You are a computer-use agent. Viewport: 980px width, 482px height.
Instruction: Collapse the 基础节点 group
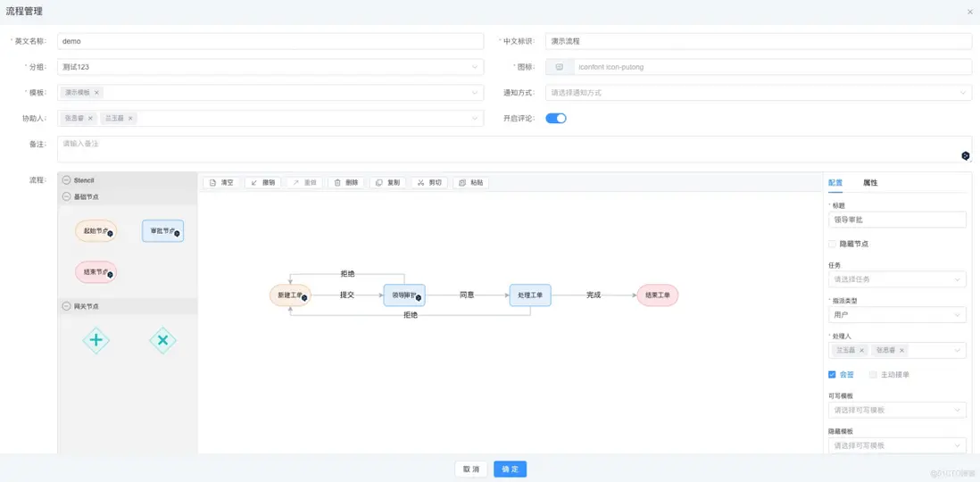128,196
